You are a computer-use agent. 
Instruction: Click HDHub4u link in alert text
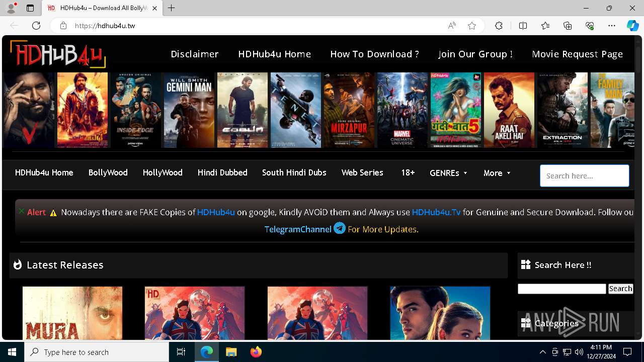click(216, 212)
